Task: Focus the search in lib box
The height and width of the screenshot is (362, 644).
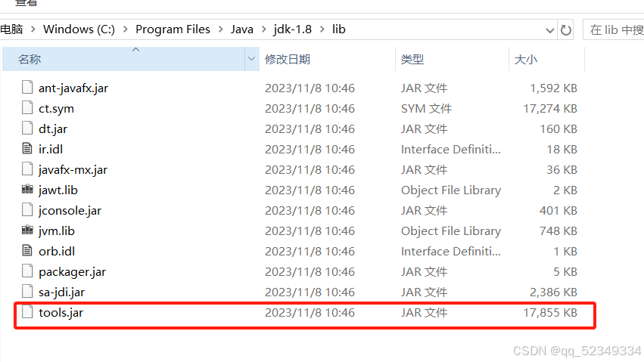Action: [614, 30]
